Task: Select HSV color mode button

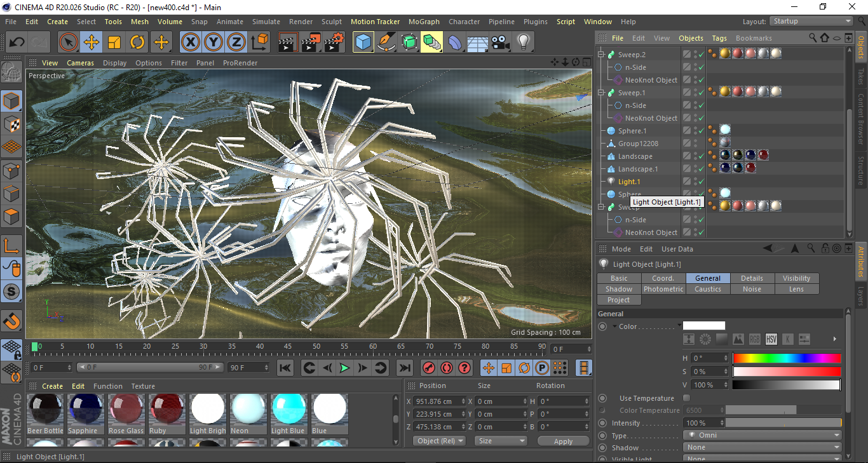Action: click(x=771, y=339)
